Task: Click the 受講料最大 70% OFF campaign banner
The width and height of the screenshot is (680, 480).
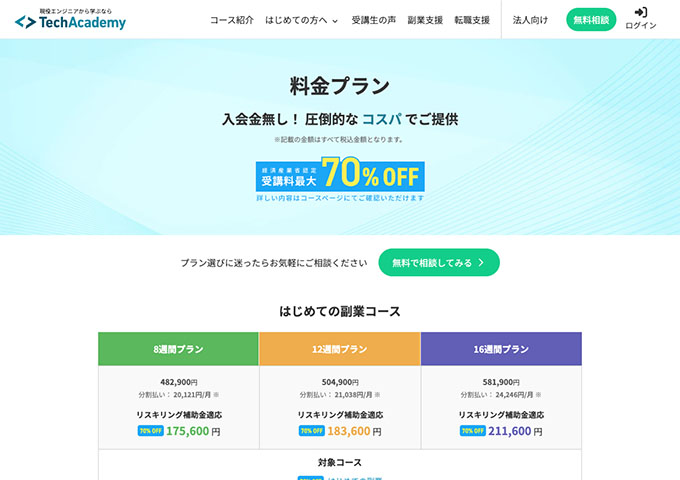Action: (x=340, y=176)
